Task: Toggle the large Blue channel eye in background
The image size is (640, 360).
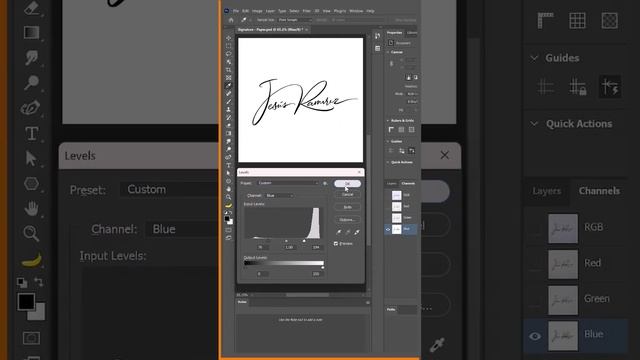Action: (x=535, y=336)
